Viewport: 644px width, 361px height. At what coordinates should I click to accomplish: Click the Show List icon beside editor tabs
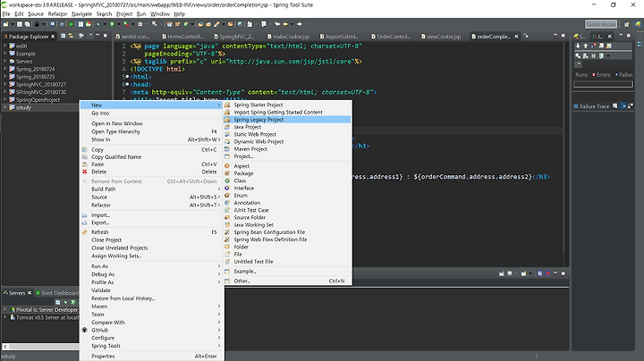pos(526,36)
